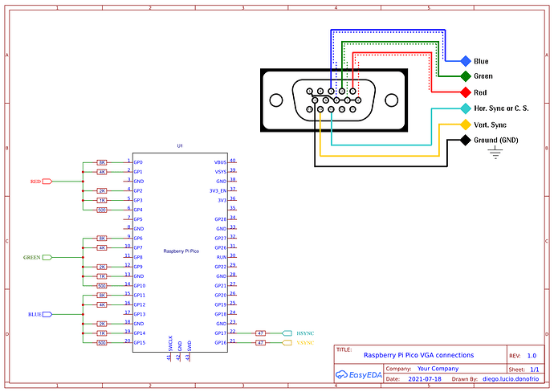This screenshot has height=392, width=554.
Task: Click the GP13 pin label
Action: pos(140,314)
